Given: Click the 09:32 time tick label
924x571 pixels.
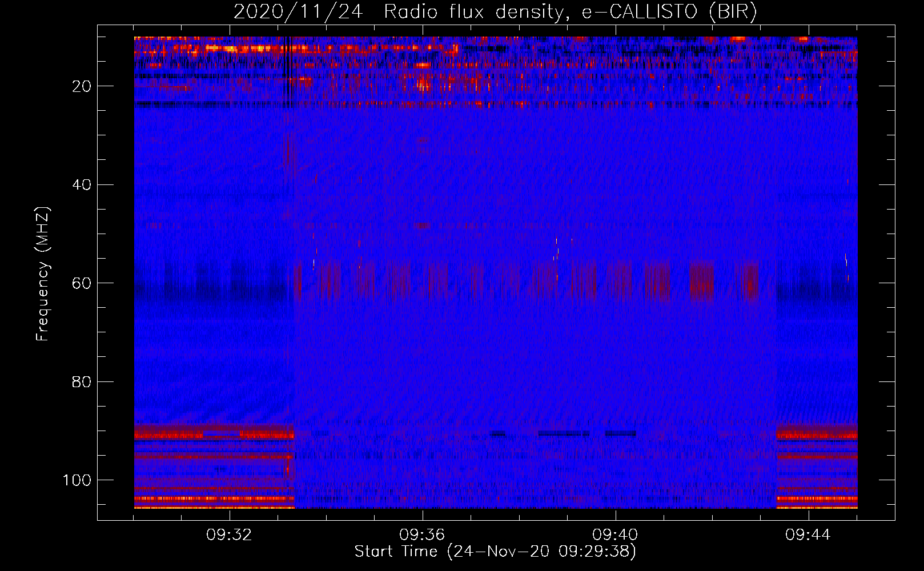Looking at the screenshot, I should coord(230,535).
